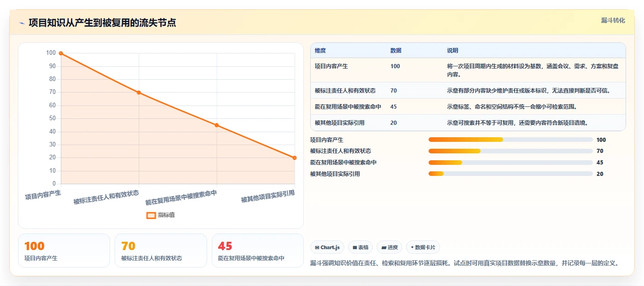The height and width of the screenshot is (286, 644).
Task: Click the orange legend swatch for 指标值
Action: 151,215
